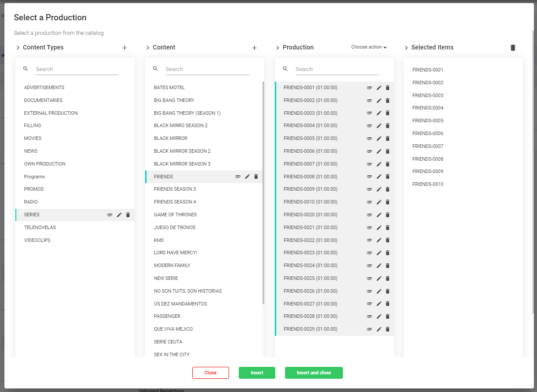Edit the FRIENDS-0005 production
The image size is (537, 392).
(379, 139)
